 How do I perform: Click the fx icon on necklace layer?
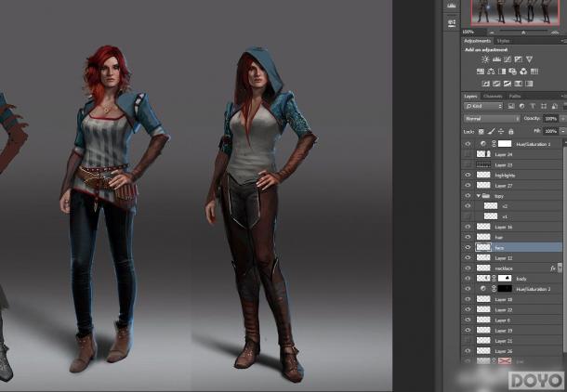click(x=552, y=268)
